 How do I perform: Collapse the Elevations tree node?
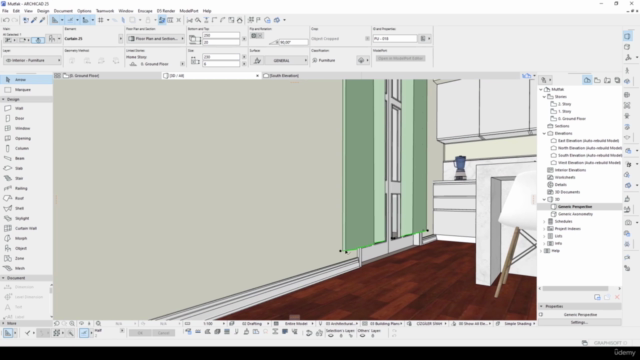tap(544, 133)
